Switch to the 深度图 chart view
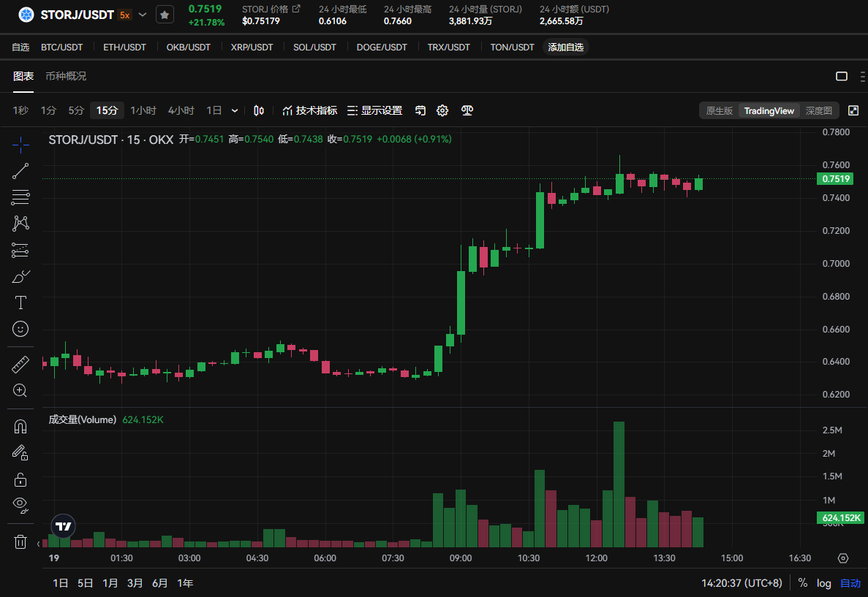The image size is (868, 597). pos(818,110)
